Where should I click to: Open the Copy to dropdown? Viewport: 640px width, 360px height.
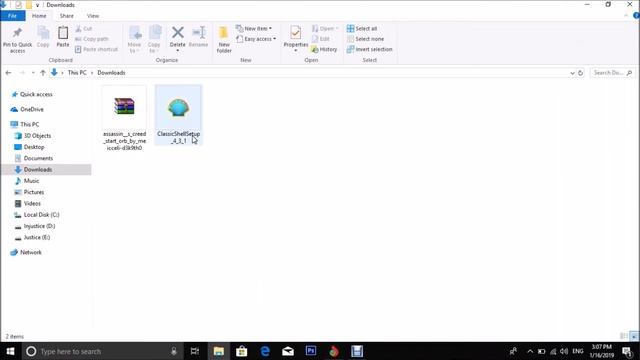pos(154,40)
